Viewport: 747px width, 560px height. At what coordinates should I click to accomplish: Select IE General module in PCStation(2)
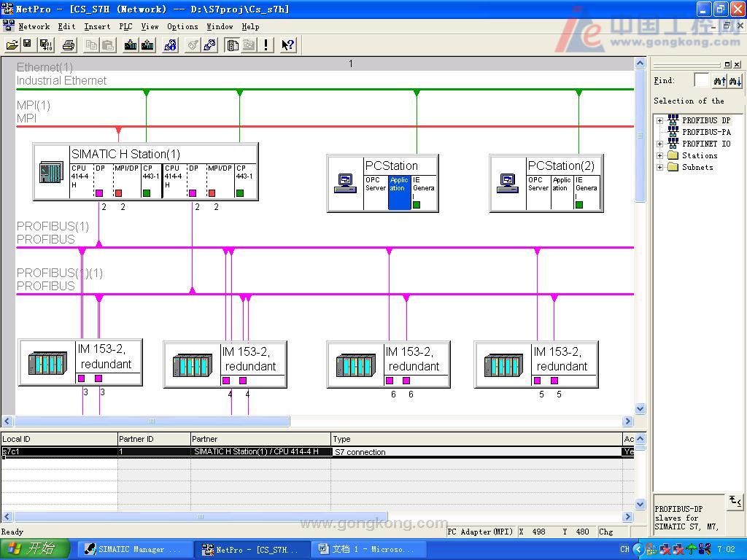pos(587,192)
